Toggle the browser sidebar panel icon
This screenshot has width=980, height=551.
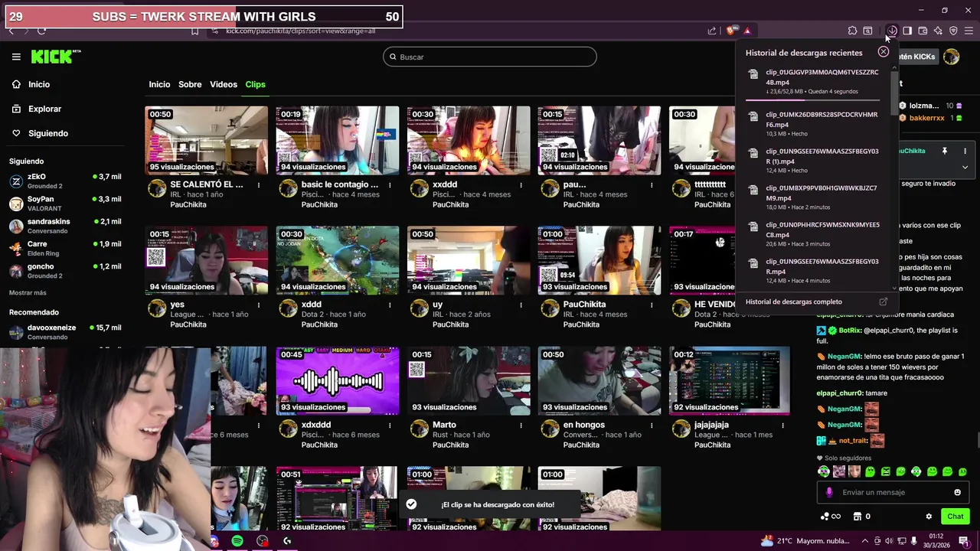[907, 31]
